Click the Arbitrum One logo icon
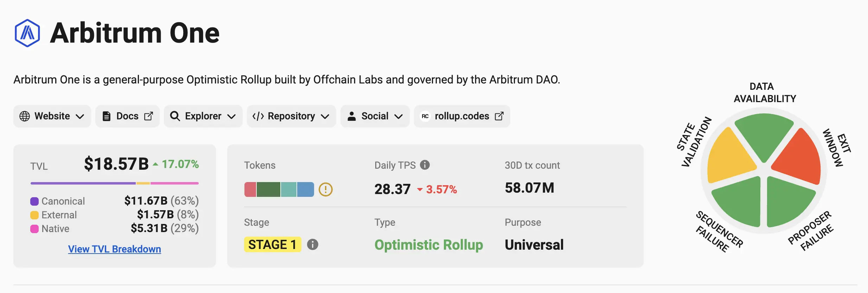 tap(27, 33)
